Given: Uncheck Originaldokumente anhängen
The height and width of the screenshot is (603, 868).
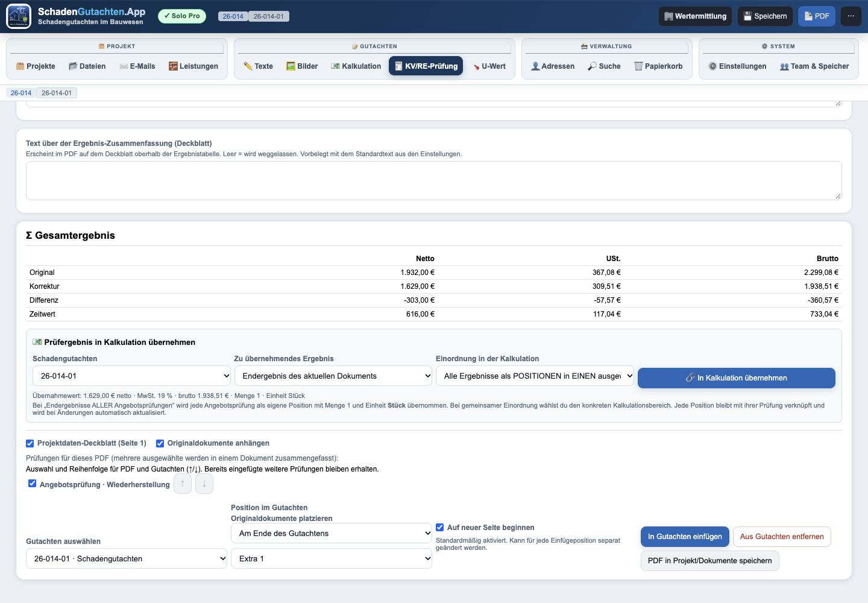Looking at the screenshot, I should [160, 443].
